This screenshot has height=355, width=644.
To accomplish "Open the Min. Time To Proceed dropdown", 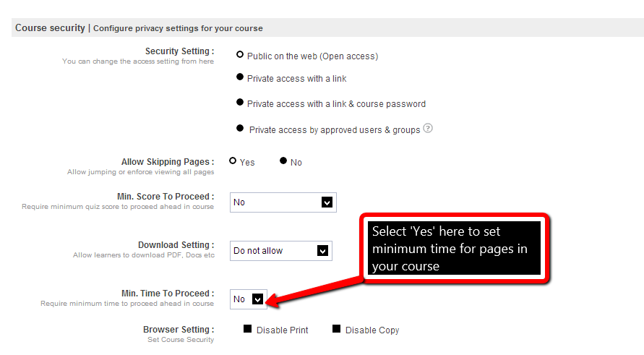I will (248, 299).
